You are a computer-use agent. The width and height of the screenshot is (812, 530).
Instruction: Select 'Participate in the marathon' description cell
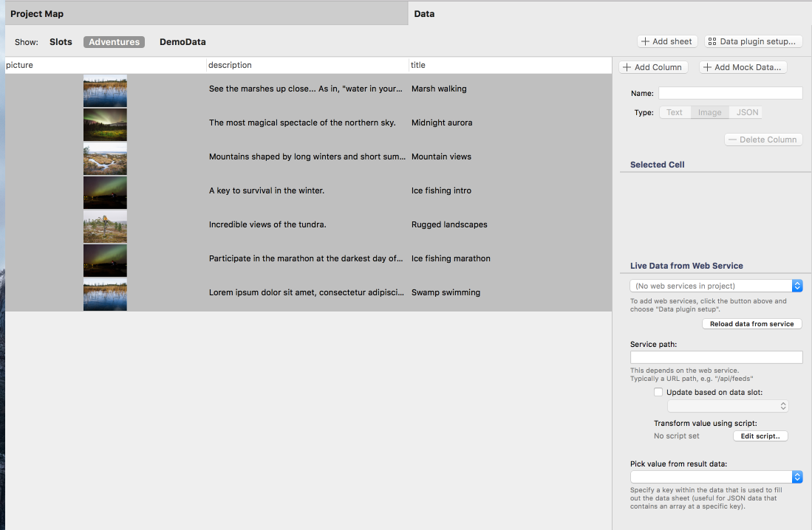[x=307, y=259]
